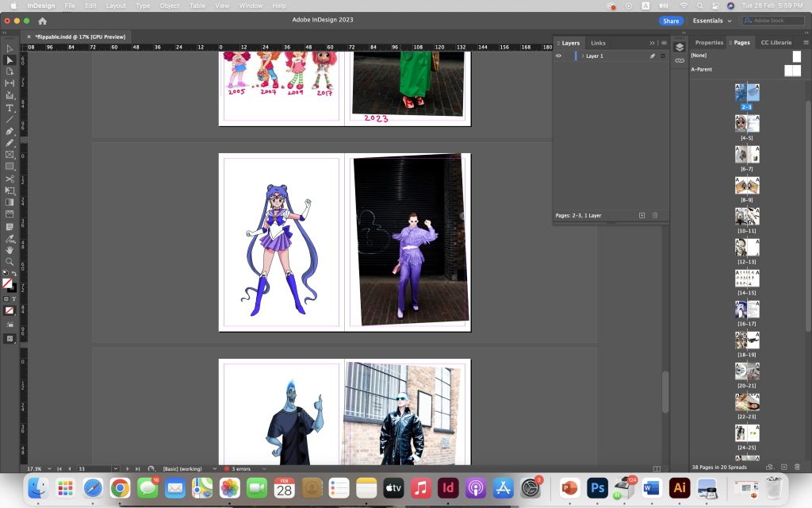This screenshot has width=812, height=508.
Task: Select the Pencil tool
Action: pos(10,143)
